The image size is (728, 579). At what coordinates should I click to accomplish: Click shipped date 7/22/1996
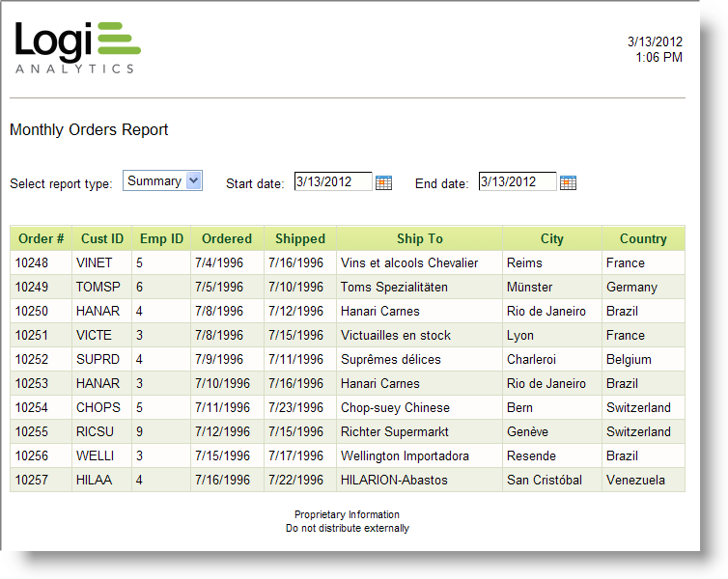(295, 480)
